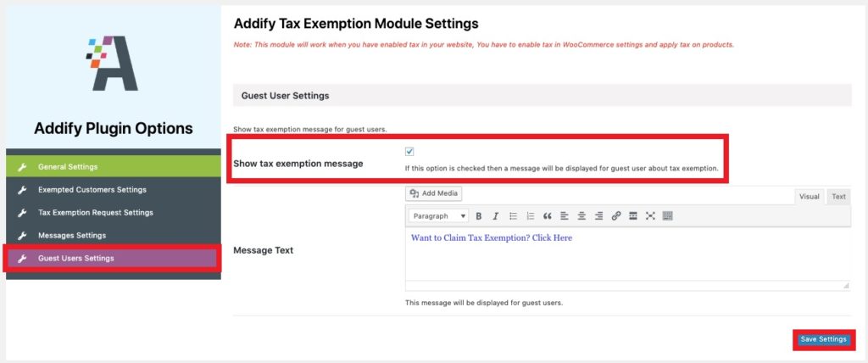The height and width of the screenshot is (363, 868).
Task: Open Tax Exemption Request Settings
Action: (x=114, y=213)
